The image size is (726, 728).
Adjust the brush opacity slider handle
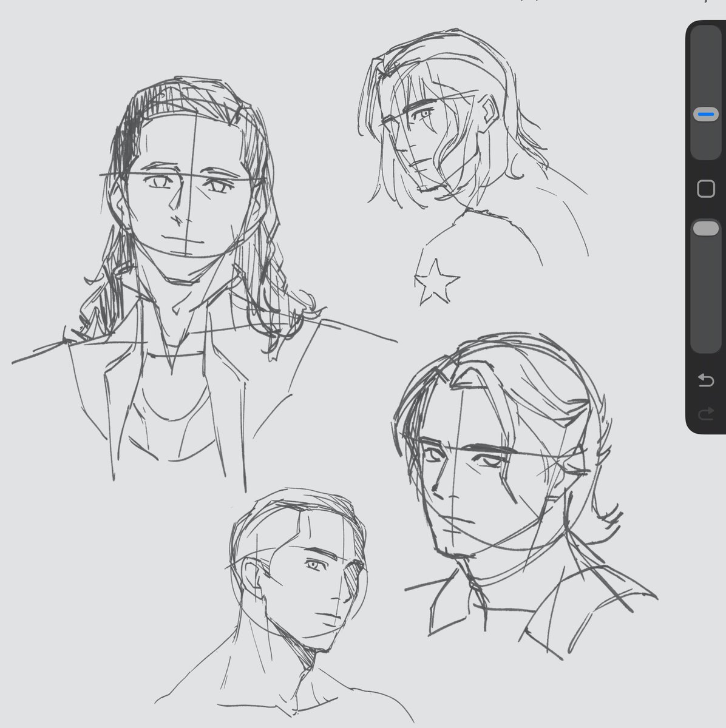pos(705,228)
